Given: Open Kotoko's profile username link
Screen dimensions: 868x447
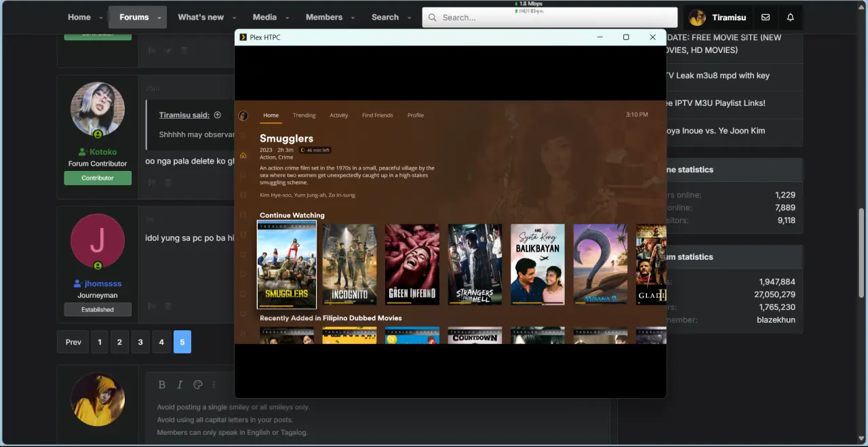Looking at the screenshot, I should (x=103, y=152).
